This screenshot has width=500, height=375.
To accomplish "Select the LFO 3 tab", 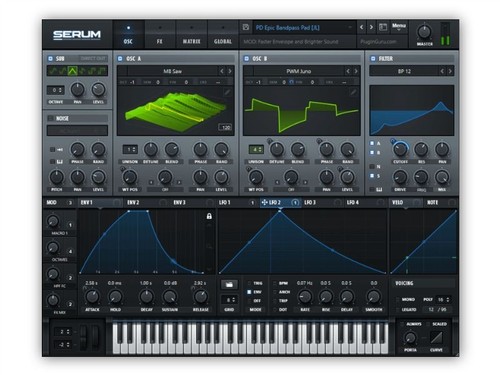I will [x=322, y=202].
